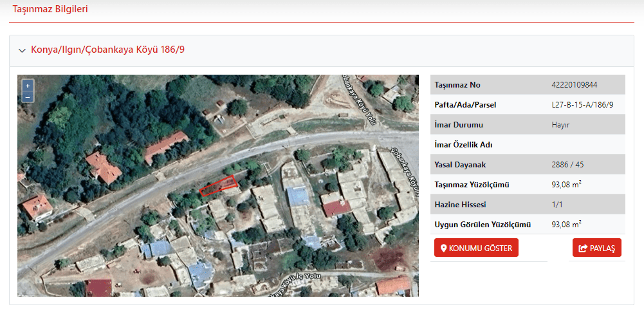Zoom in on the satellite map

27,86
